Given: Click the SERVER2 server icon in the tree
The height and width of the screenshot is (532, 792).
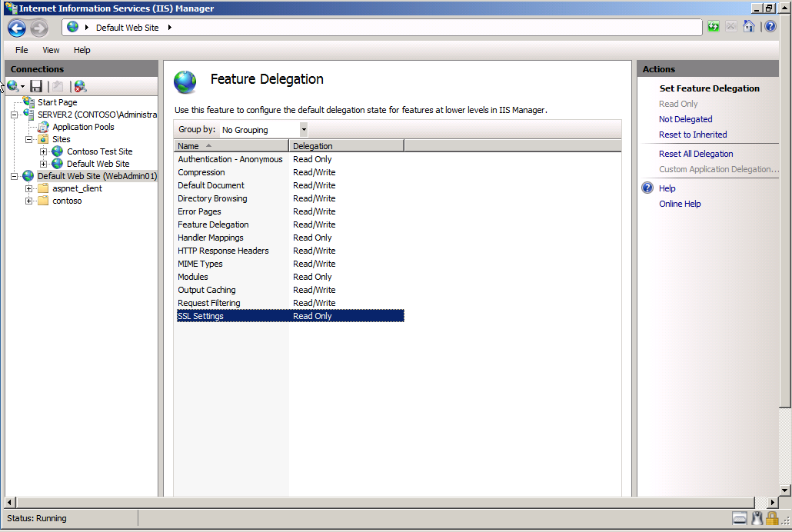Looking at the screenshot, I should [28, 115].
